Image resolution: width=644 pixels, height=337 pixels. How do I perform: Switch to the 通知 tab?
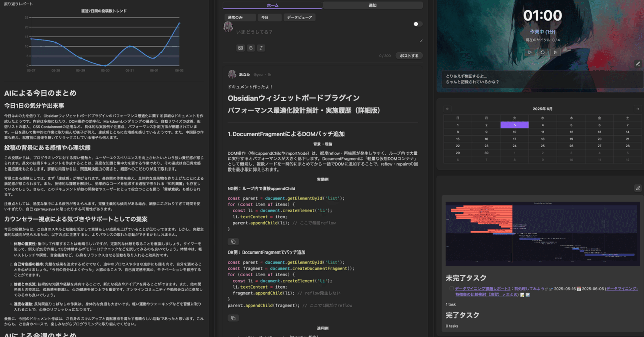pyautogui.click(x=372, y=5)
